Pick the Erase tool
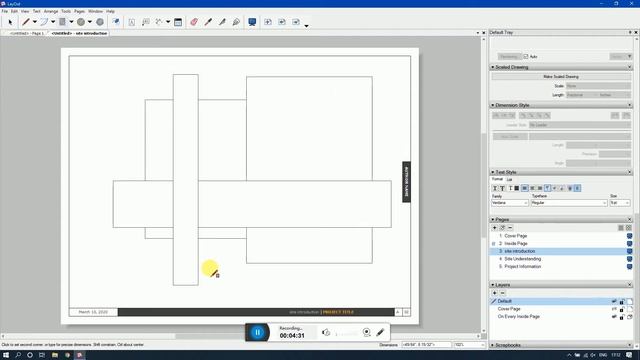The width and height of the screenshot is (640, 360). 194,22
